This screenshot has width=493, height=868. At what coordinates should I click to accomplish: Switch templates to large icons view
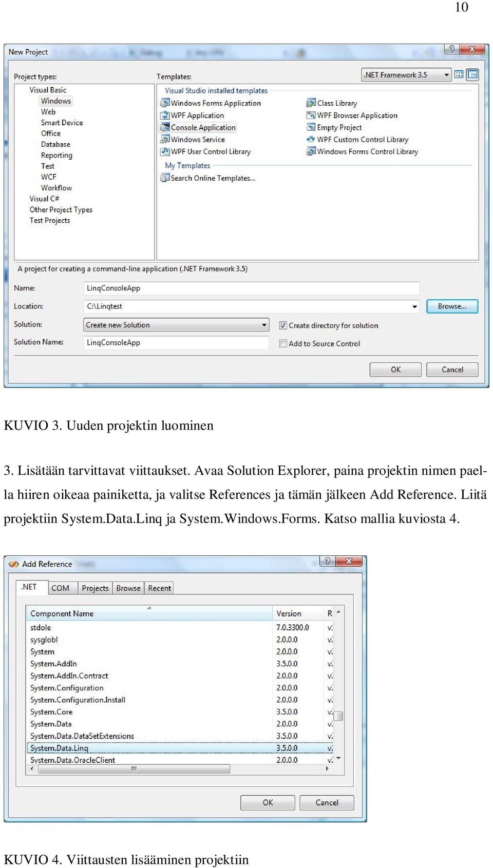[459, 75]
